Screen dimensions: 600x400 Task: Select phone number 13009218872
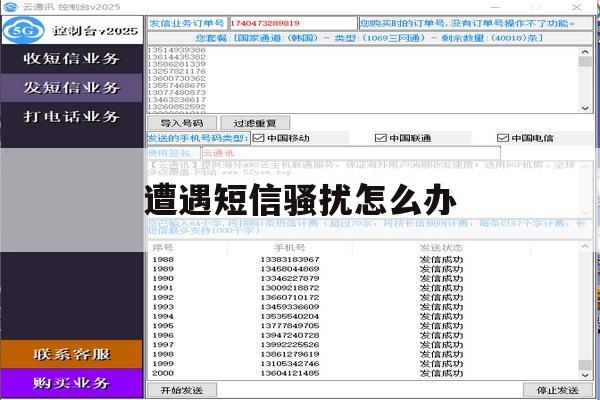290,288
